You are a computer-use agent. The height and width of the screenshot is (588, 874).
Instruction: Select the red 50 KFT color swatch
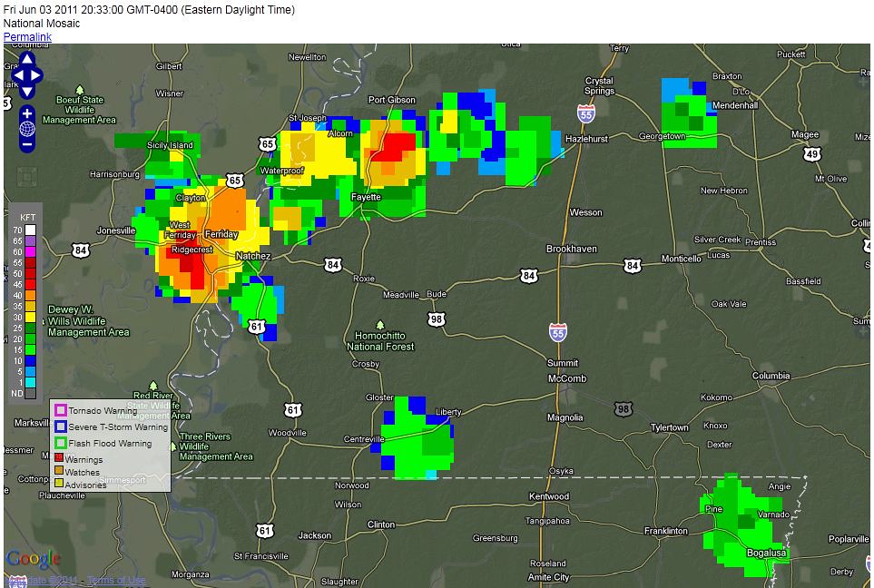(x=28, y=272)
